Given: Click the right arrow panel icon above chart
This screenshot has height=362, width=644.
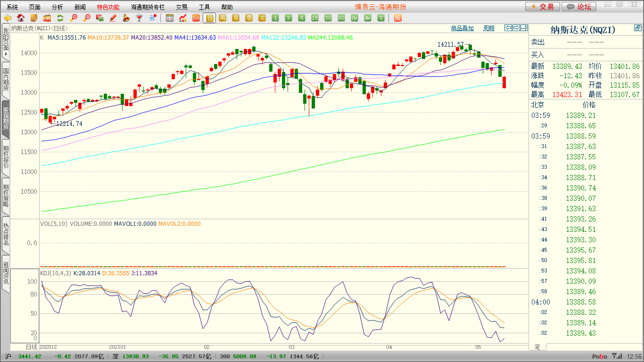Looking at the screenshot, I should coord(516,28).
